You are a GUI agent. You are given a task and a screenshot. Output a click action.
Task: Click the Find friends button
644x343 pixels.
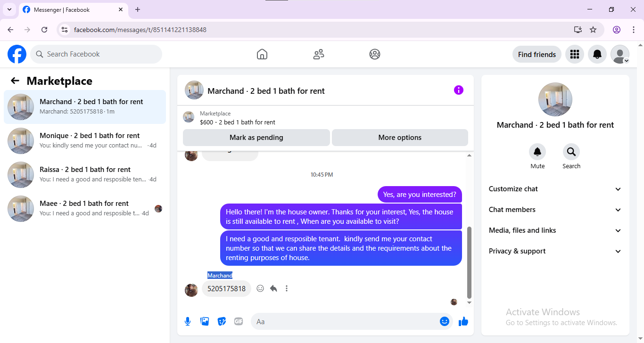click(x=537, y=54)
